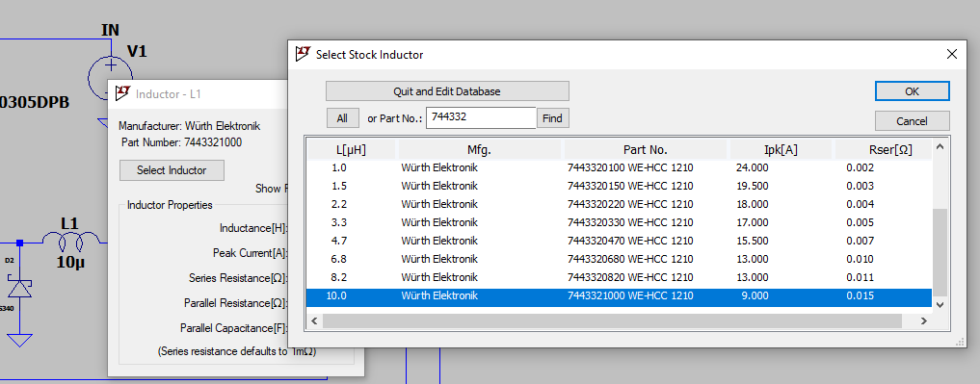Select part 7443320220 WE-HCC 1210

(x=630, y=204)
